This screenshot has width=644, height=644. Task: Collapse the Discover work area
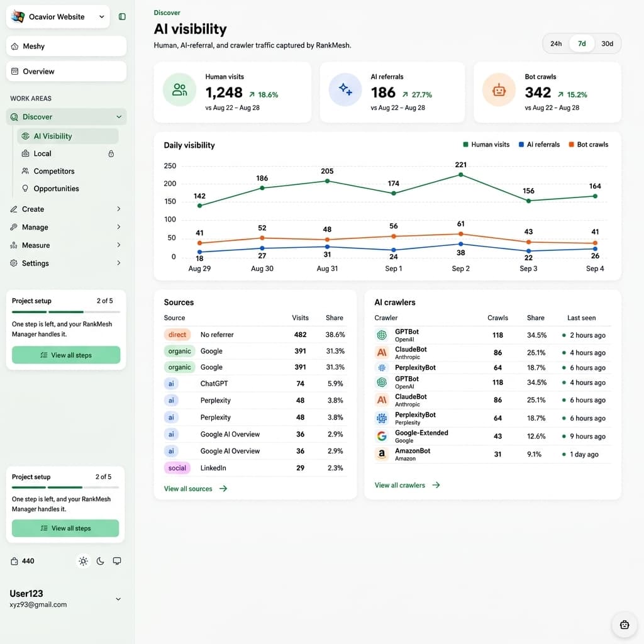(x=66, y=116)
